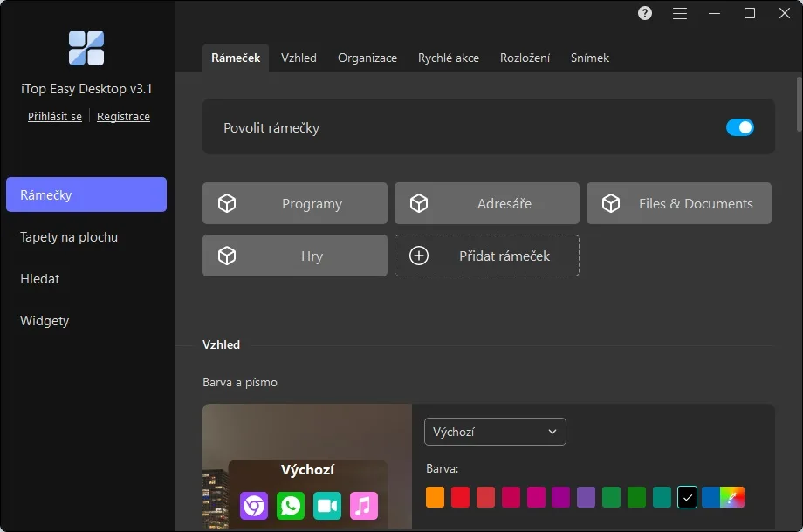Choose the orange color swatch
Image resolution: width=803 pixels, height=532 pixels.
click(436, 497)
